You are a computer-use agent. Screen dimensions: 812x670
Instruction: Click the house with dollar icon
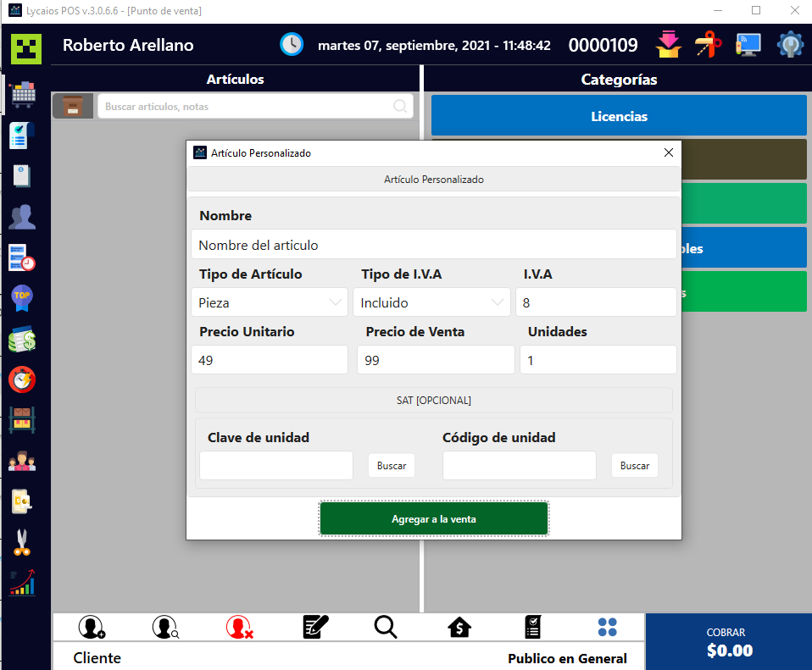tap(459, 628)
